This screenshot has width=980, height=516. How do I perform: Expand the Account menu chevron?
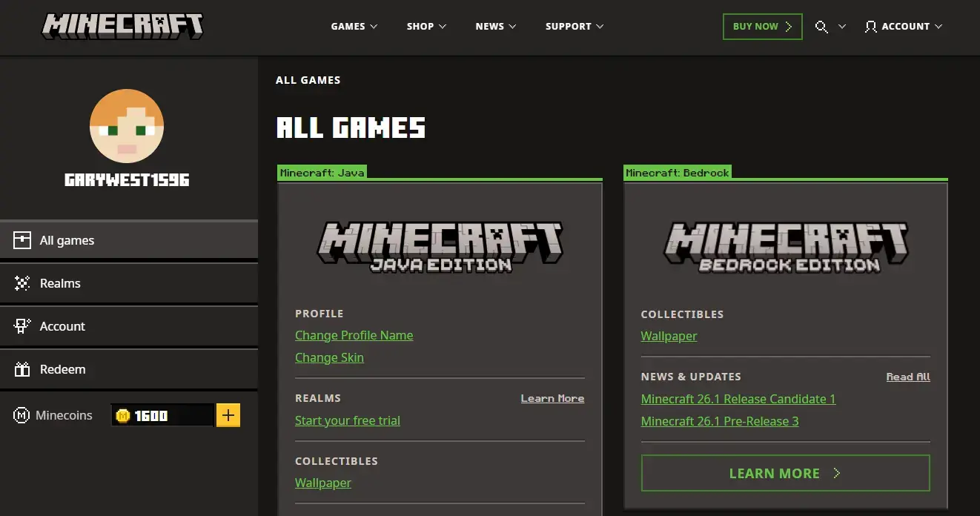pyautogui.click(x=938, y=27)
